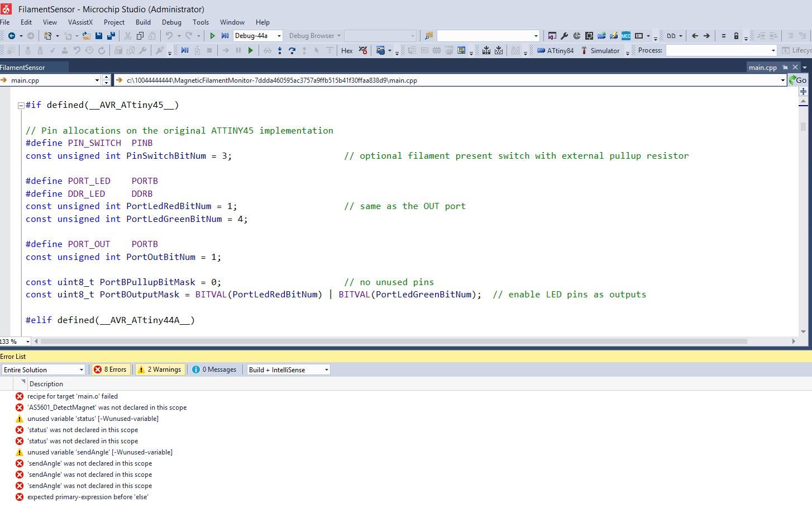Click the vertical scrollbar thumb of editor
This screenshot has width=812, height=526.
[x=803, y=126]
